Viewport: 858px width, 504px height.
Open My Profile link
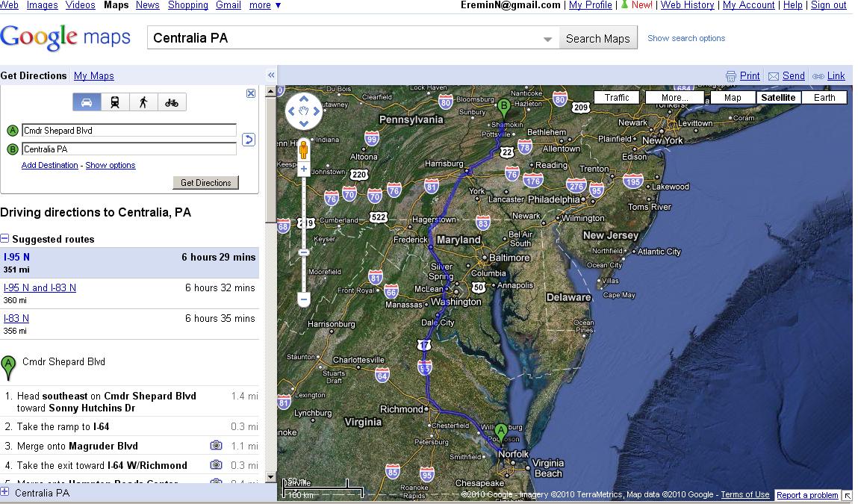[591, 5]
